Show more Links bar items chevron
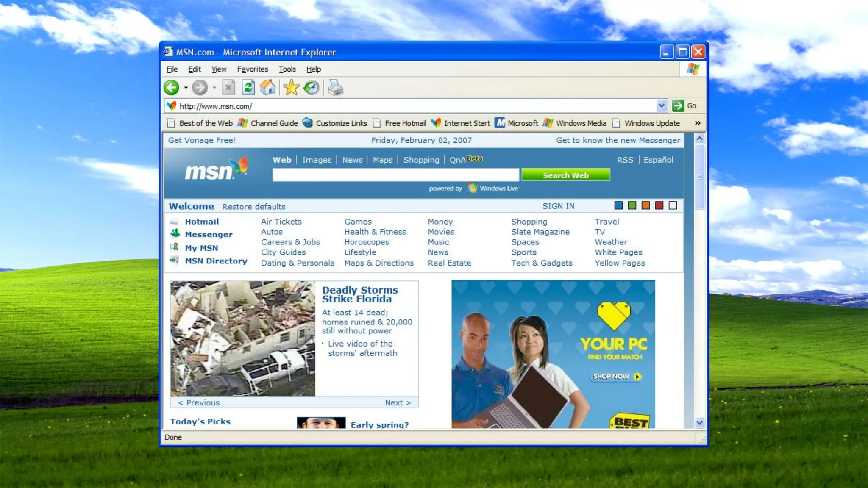The image size is (868, 488). (x=698, y=123)
